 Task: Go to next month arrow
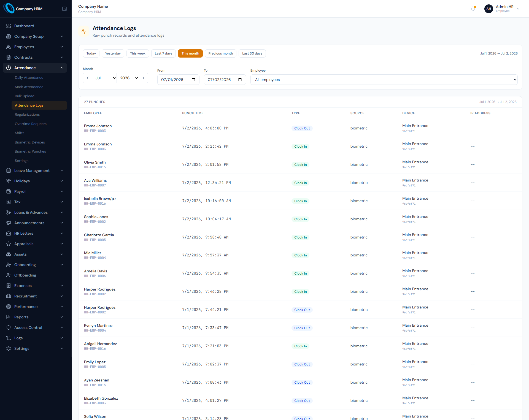point(144,78)
